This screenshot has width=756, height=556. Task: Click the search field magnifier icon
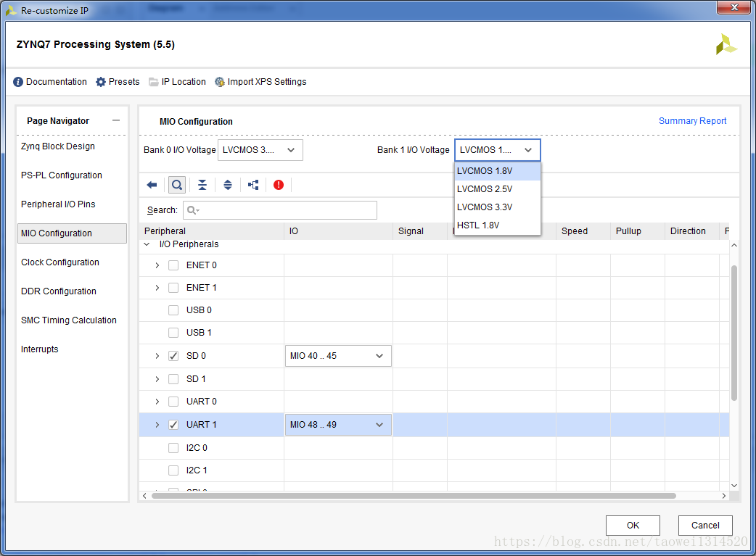click(x=192, y=210)
